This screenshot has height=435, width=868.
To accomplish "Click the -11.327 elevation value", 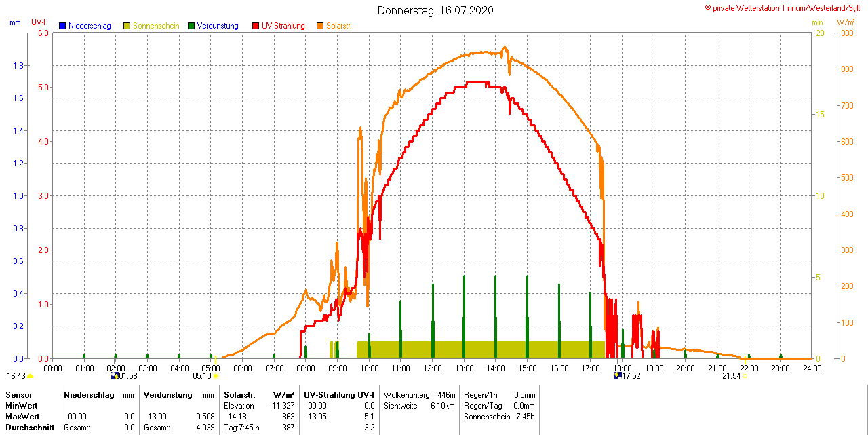I will 282,405.
